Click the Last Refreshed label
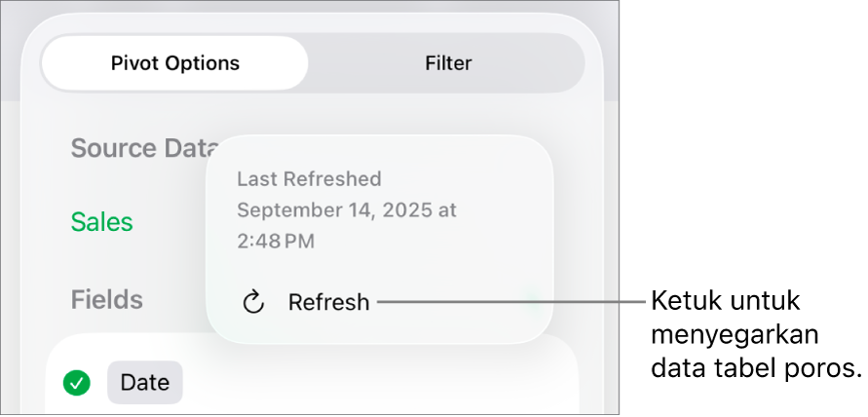The height and width of the screenshot is (417, 868). click(309, 179)
